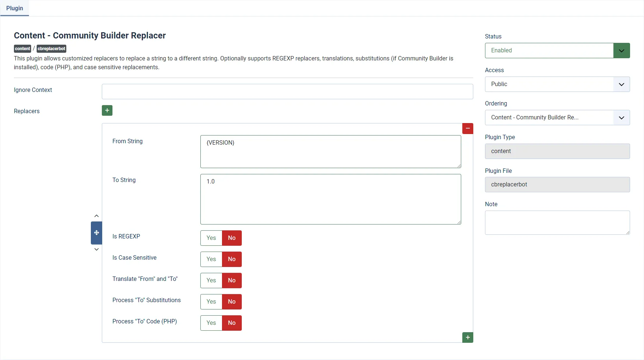Image resolution: width=644 pixels, height=360 pixels.
Task: Click the Ignore Context input field
Action: point(287,92)
